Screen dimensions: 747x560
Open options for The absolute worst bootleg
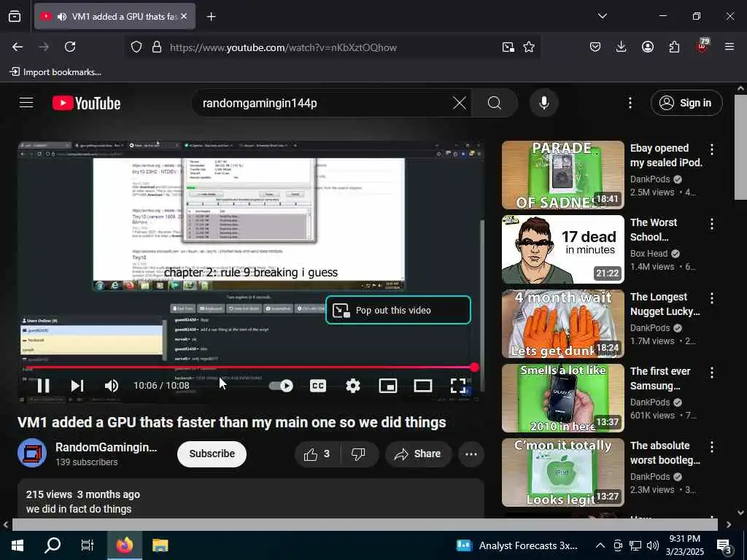click(712, 447)
